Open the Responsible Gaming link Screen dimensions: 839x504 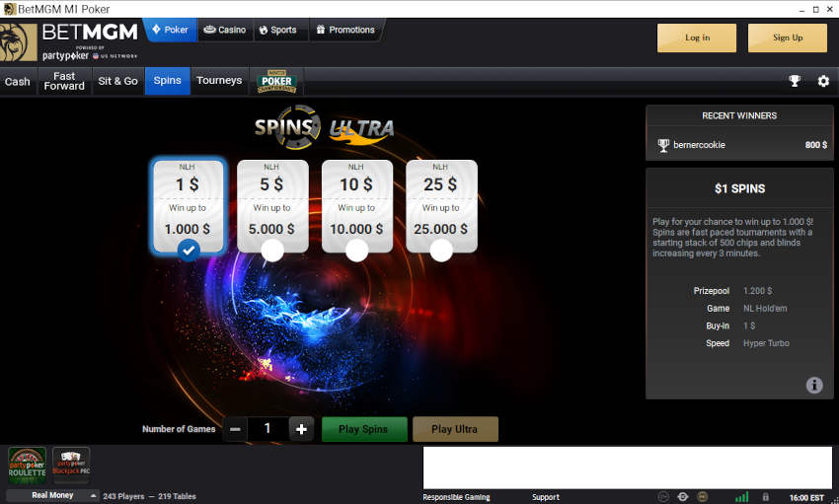click(456, 497)
